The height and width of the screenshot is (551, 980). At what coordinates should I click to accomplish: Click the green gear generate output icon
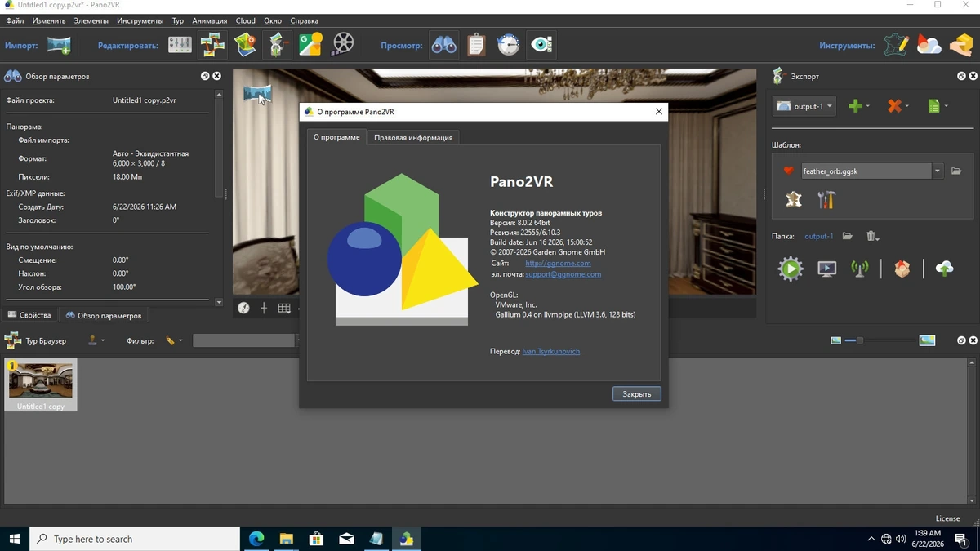point(790,269)
